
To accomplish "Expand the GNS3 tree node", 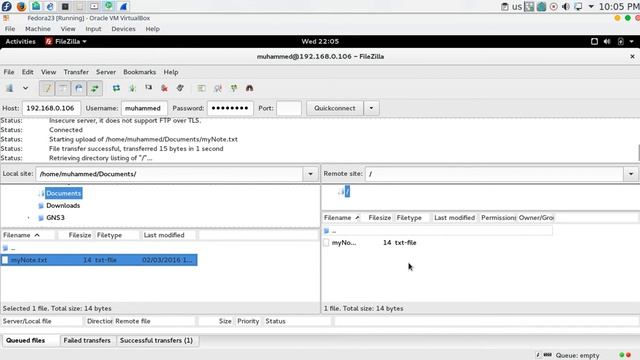I will pyautogui.click(x=28, y=218).
